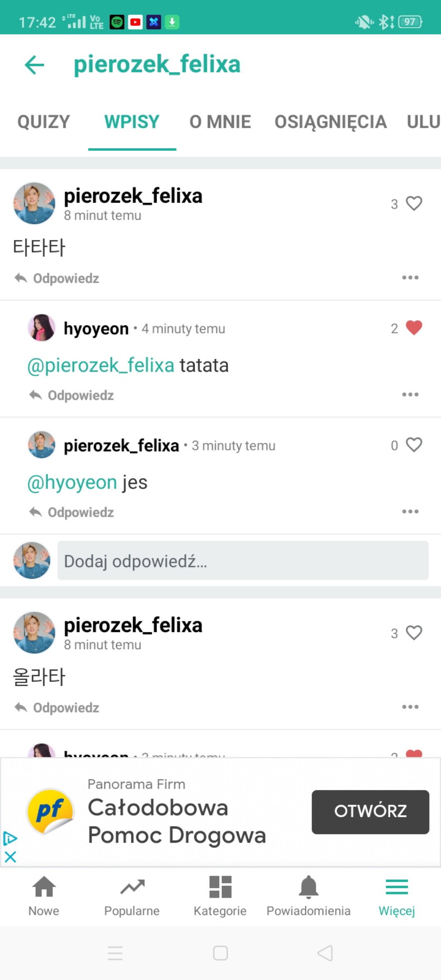The width and height of the screenshot is (441, 980).
Task: Open more options for 타타타 post
Action: [x=410, y=278]
